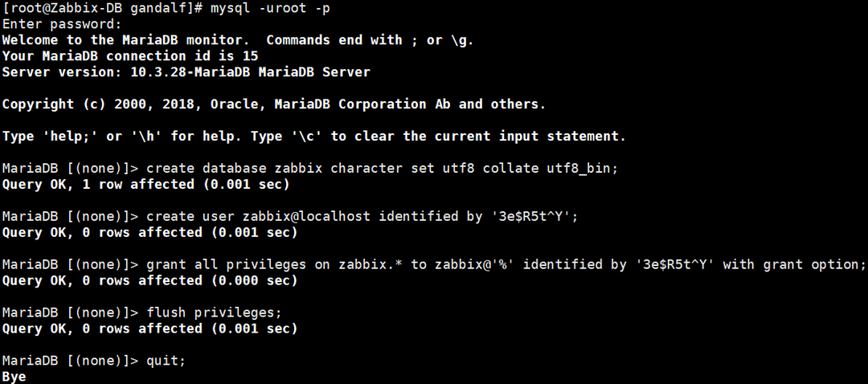Click the flush privileges command
Image resolution: width=868 pixels, height=384 pixels.
coord(215,313)
